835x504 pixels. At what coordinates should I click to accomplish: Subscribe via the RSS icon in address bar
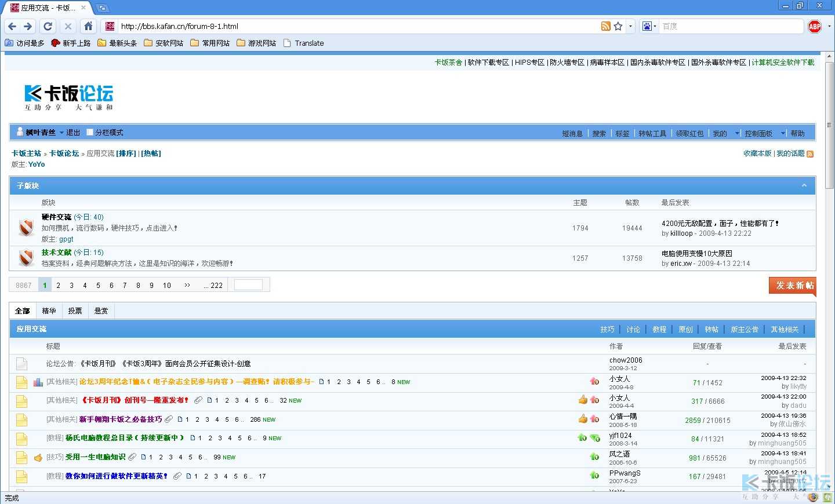(x=605, y=26)
